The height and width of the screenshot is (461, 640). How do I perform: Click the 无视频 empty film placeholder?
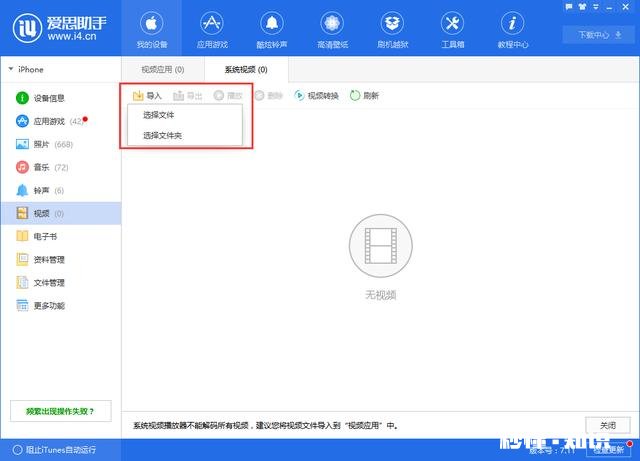click(380, 246)
